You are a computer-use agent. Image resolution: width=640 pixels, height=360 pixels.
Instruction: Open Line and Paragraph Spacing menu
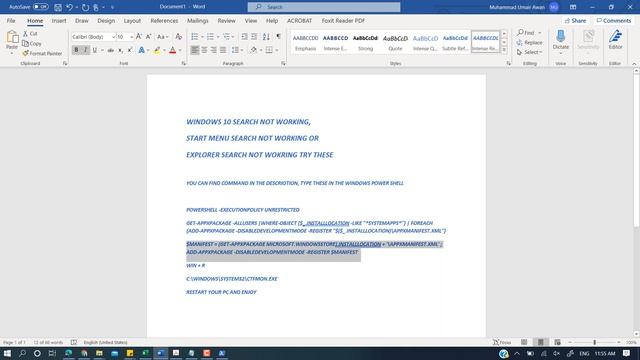pos(237,50)
